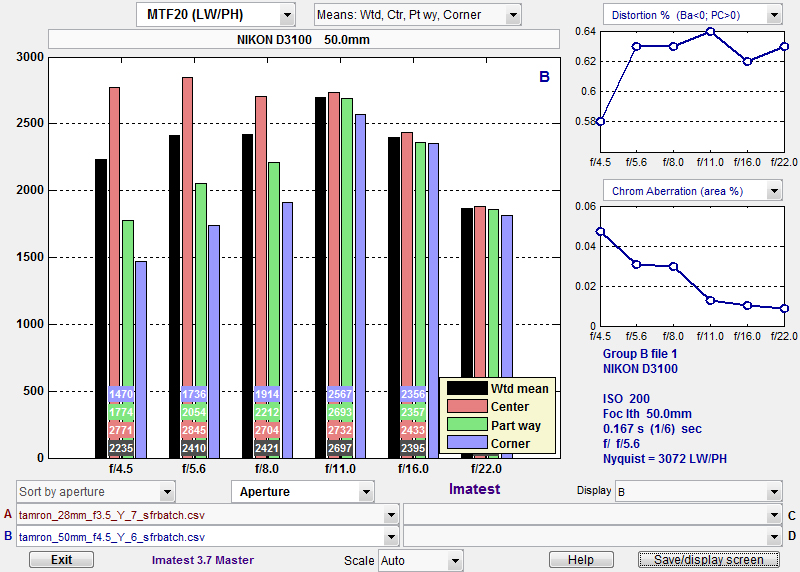Open the Aperture x-axis dropdown
Image resolution: width=800 pixels, height=572 pixels.
(x=303, y=492)
